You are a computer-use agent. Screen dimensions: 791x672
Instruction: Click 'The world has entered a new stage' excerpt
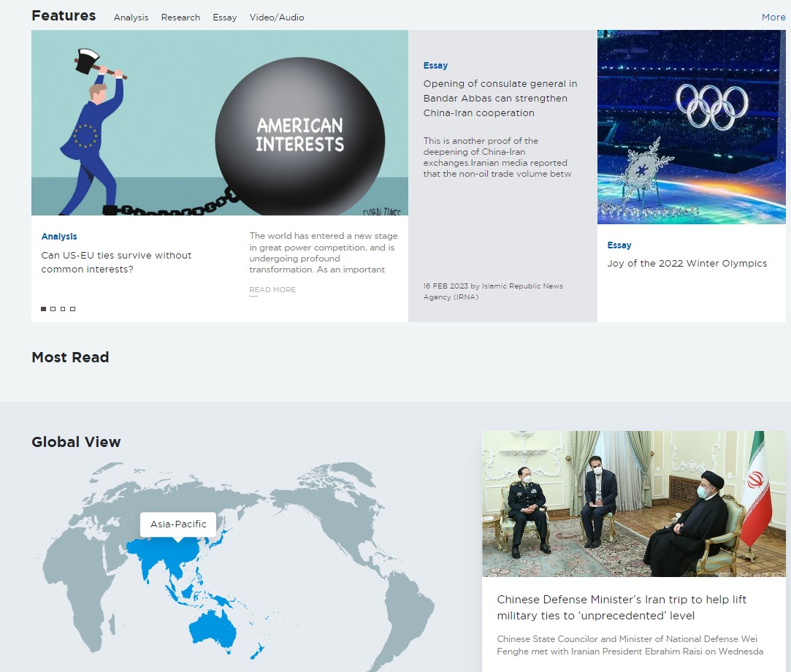(324, 252)
